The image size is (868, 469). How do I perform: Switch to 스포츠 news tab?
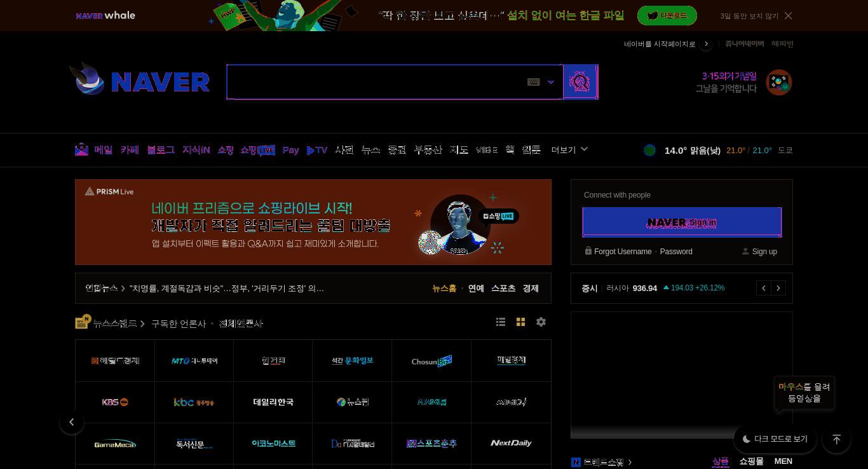(x=503, y=289)
